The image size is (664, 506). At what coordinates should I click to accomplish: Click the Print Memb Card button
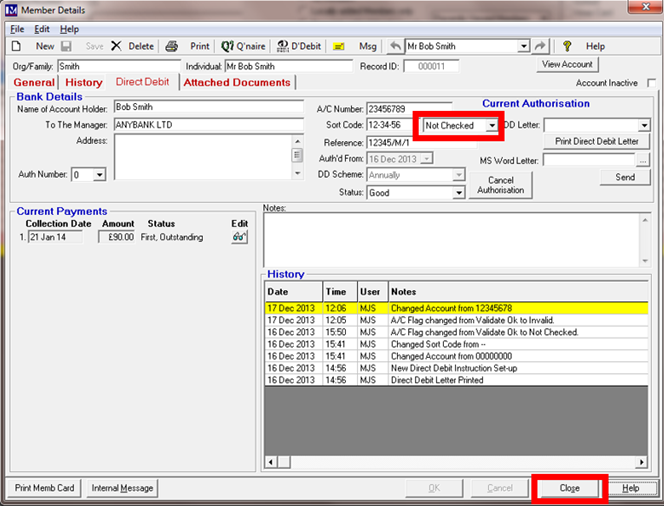[x=44, y=488]
